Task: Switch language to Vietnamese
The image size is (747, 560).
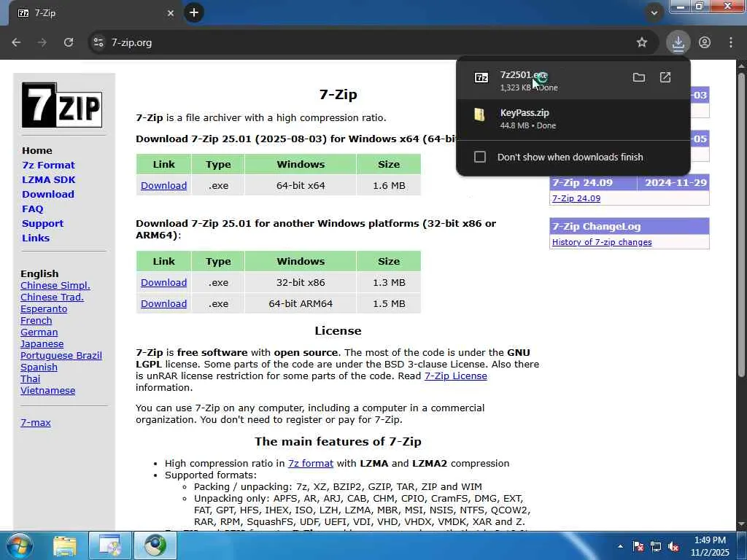Action: [47, 391]
